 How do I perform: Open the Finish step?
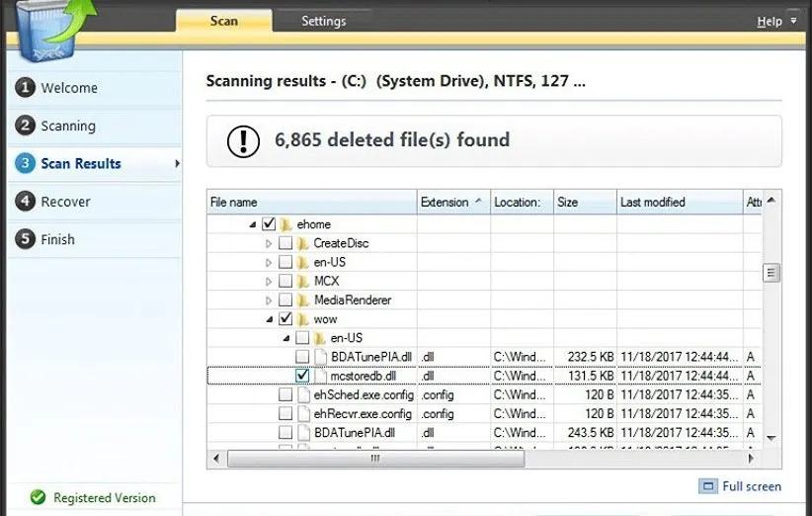click(x=57, y=239)
